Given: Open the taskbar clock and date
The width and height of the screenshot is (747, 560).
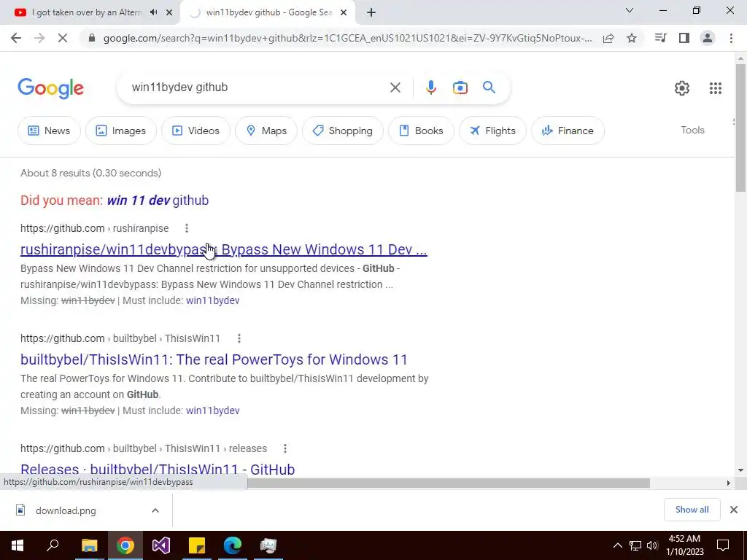Looking at the screenshot, I should [x=684, y=545].
